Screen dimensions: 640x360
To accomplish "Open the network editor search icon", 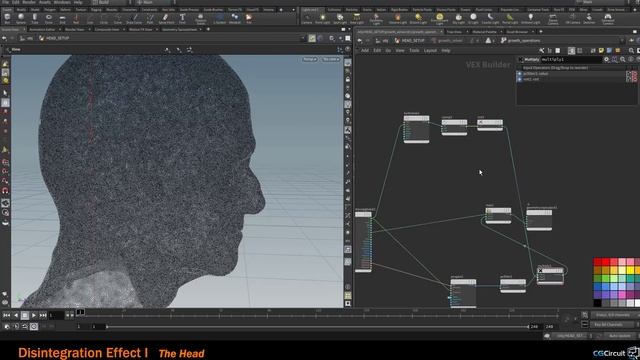I will [x=631, y=50].
